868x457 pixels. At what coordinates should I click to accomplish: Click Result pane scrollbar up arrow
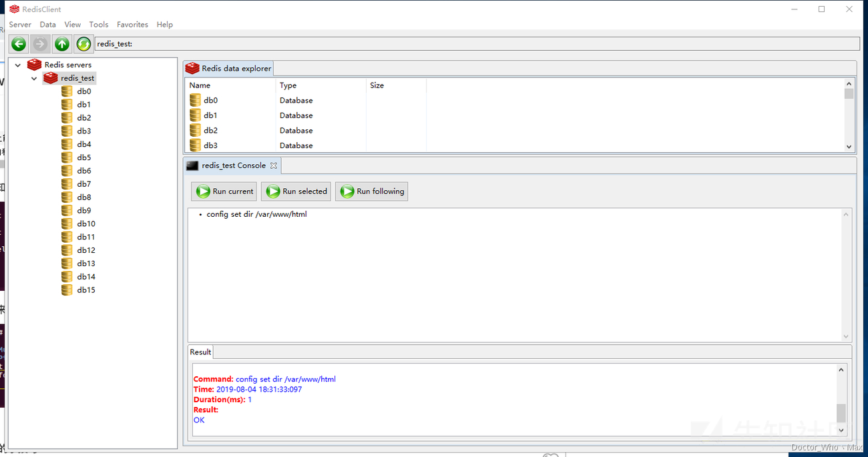pos(841,370)
